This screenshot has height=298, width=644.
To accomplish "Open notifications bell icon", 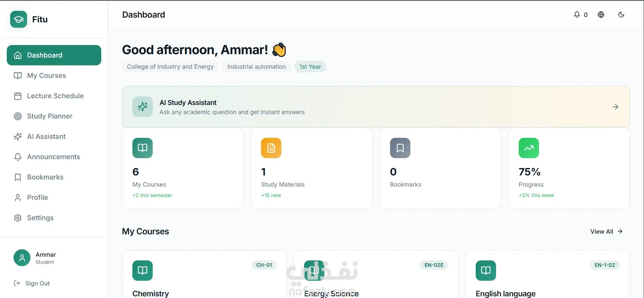I will 577,15.
